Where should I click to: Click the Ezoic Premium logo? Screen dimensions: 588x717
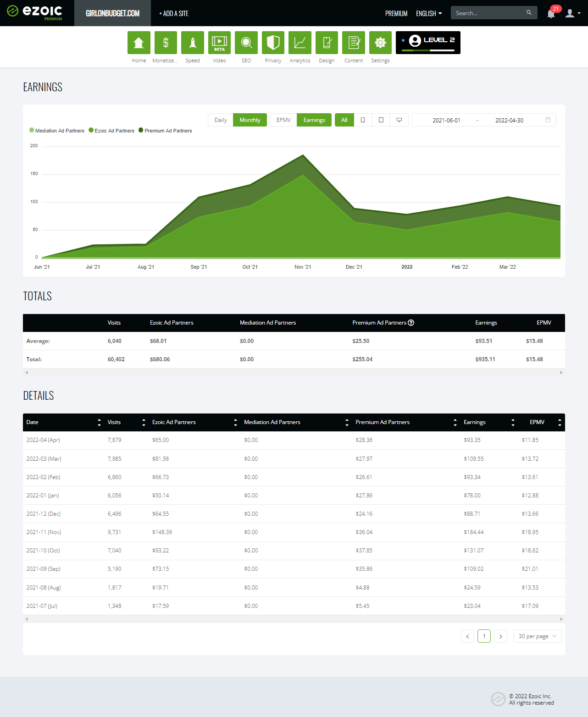tap(35, 12)
